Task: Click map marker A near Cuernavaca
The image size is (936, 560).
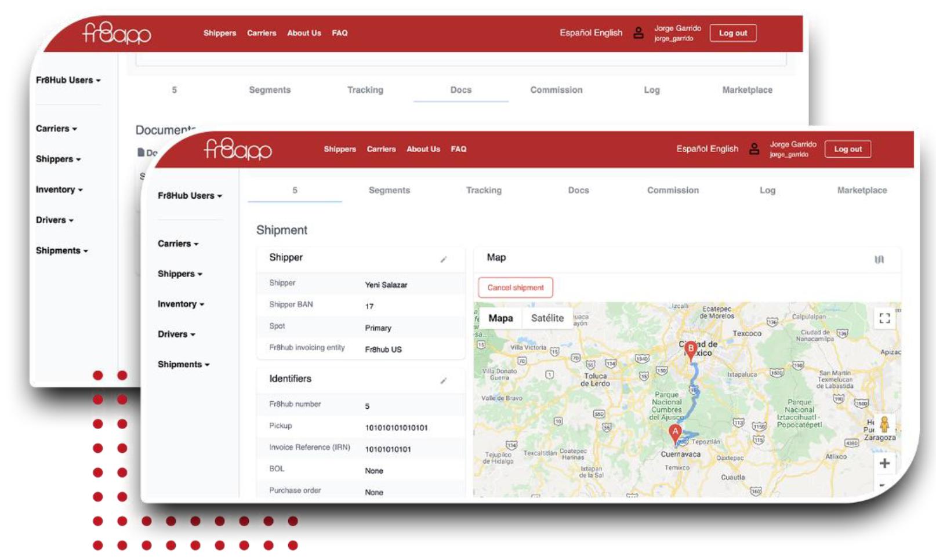Action: (674, 433)
